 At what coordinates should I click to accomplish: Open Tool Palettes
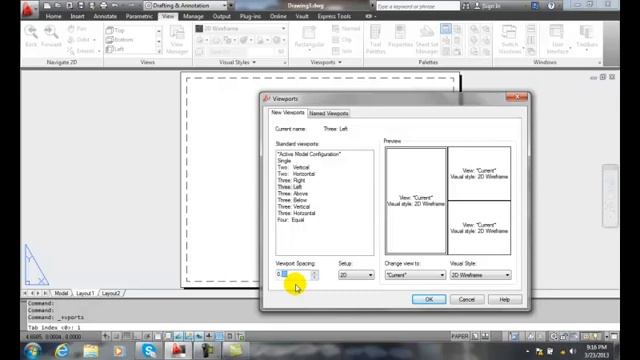tap(376, 40)
